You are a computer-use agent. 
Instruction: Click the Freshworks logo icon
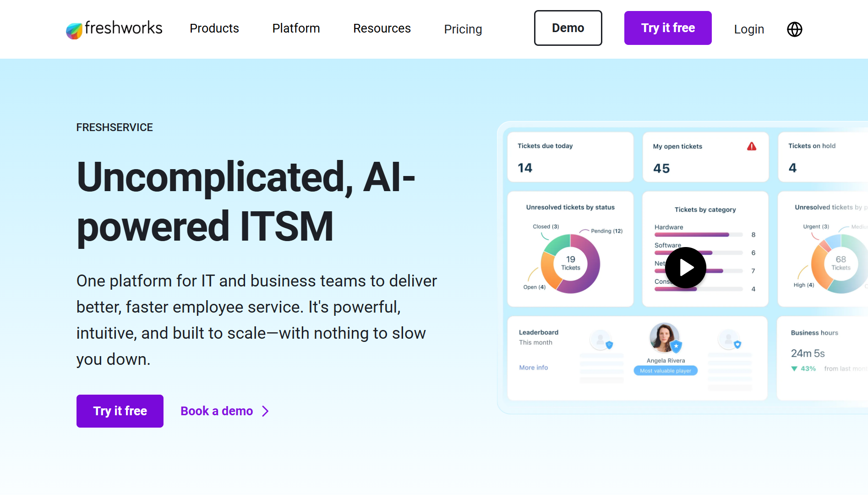pyautogui.click(x=74, y=30)
